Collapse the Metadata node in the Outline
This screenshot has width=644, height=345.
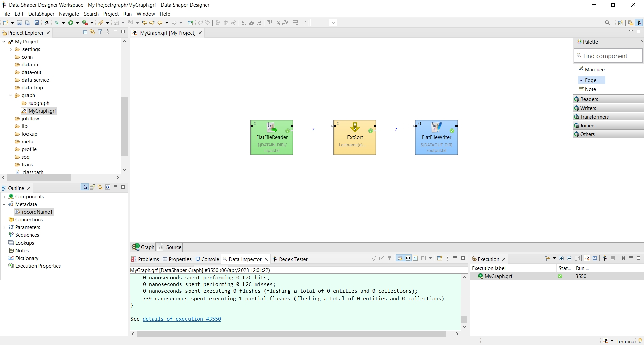[4, 204]
